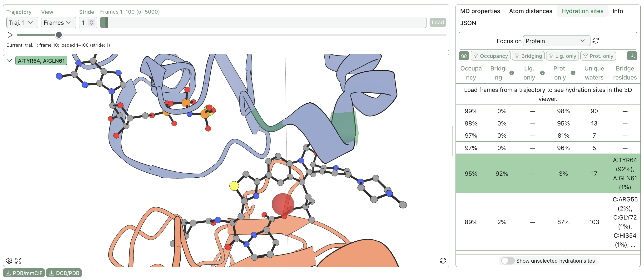The image size is (644, 280).
Task: Open the Info tab
Action: click(x=618, y=11)
